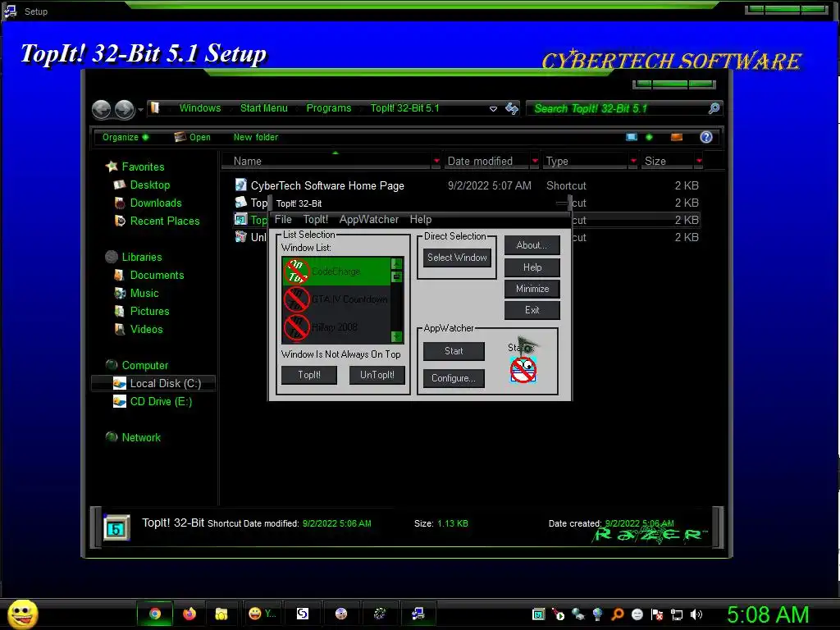Click the Setup installer taskbar icon
This screenshot has width=840, height=630.
[x=418, y=614]
